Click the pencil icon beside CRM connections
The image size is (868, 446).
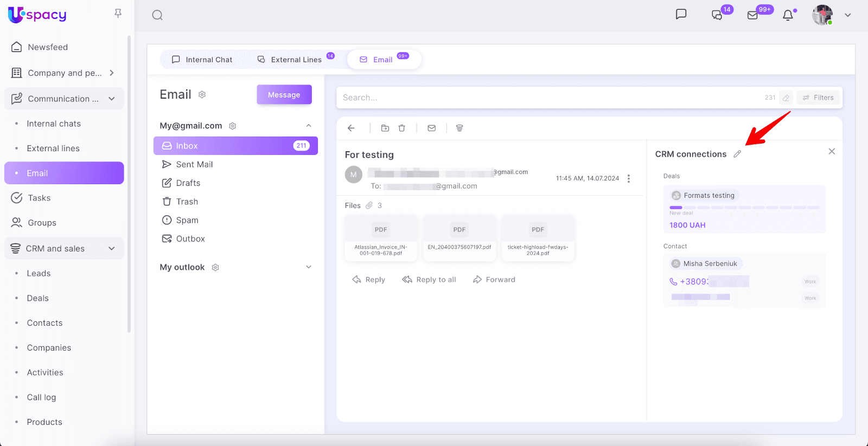pyautogui.click(x=737, y=154)
